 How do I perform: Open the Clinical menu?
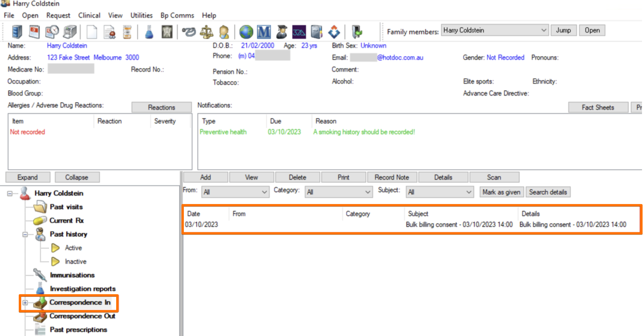(x=89, y=15)
